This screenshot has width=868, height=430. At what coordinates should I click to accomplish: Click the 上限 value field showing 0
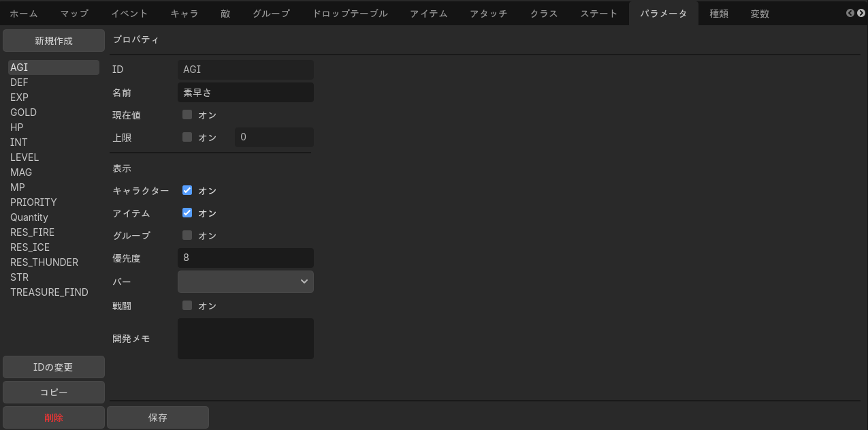[x=274, y=137]
